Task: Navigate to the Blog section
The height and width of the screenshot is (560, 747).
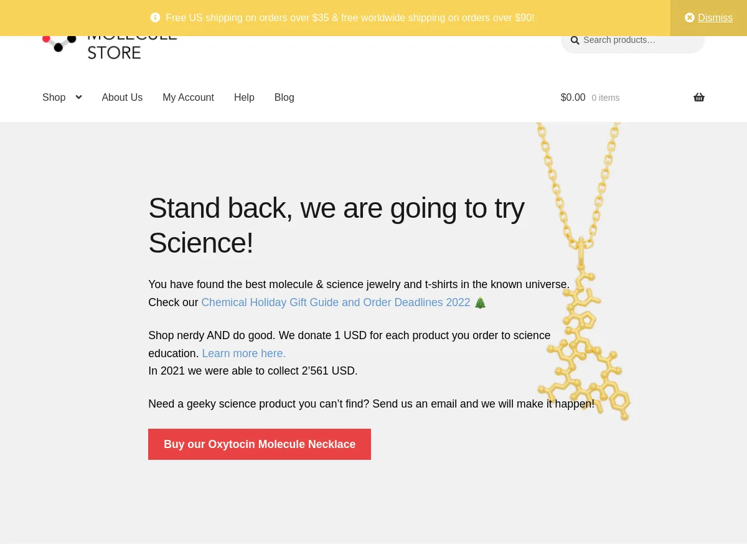Action: [284, 97]
